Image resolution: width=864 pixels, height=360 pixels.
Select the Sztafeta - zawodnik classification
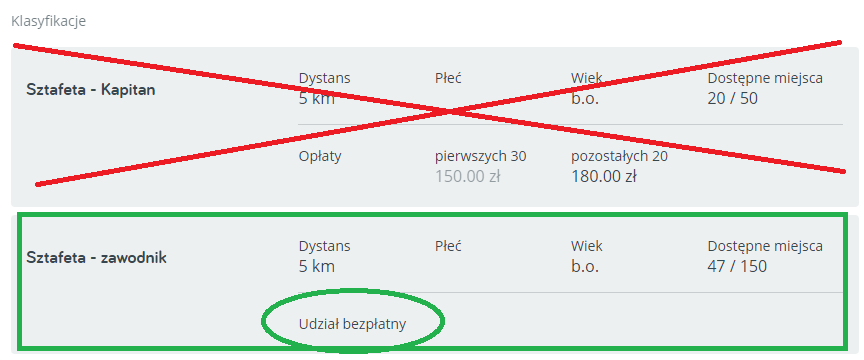click(x=96, y=257)
